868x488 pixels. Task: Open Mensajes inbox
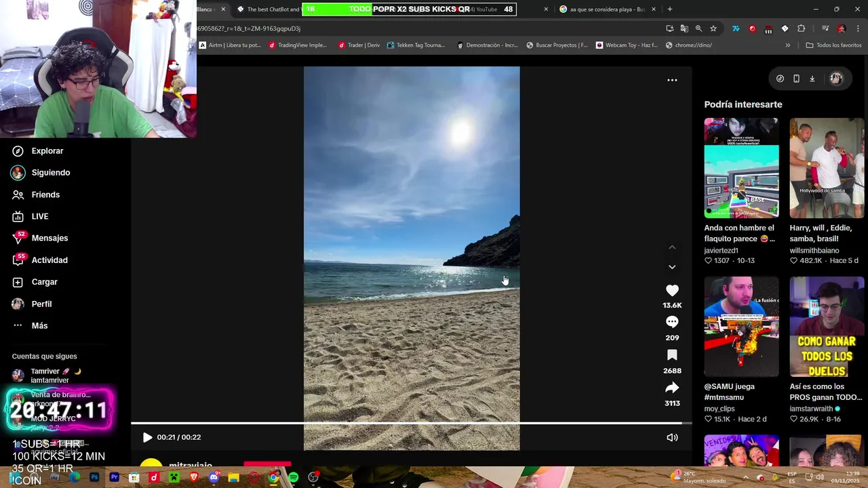click(x=40, y=238)
